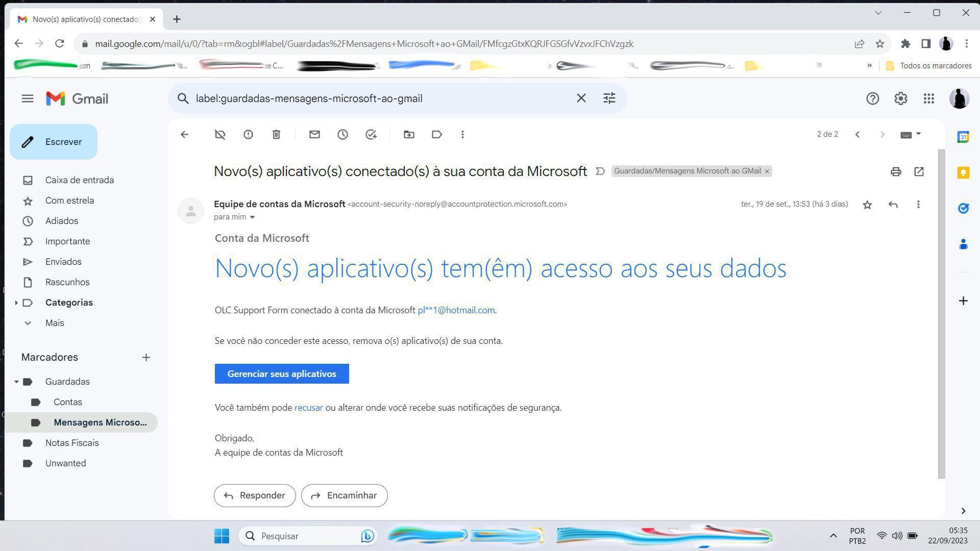Remove the Guardadas/Mensagens Microsoft label

767,171
